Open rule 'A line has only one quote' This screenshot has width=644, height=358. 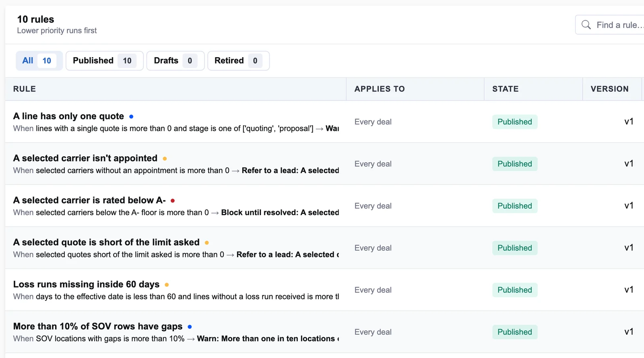point(68,116)
